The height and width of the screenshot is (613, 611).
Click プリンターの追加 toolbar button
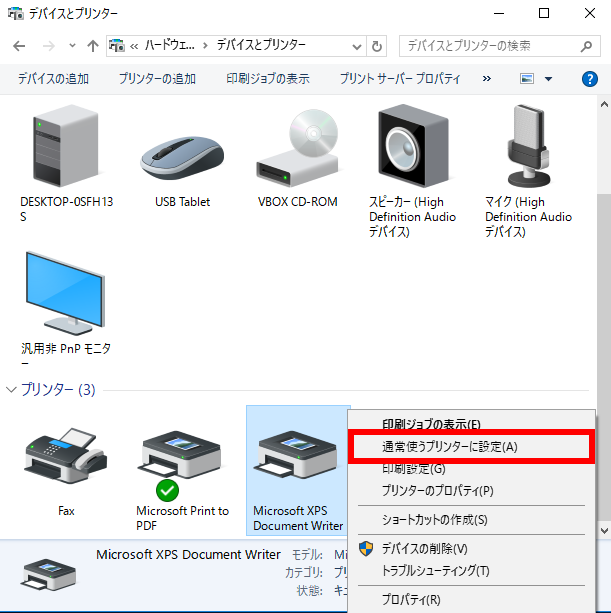tap(157, 79)
